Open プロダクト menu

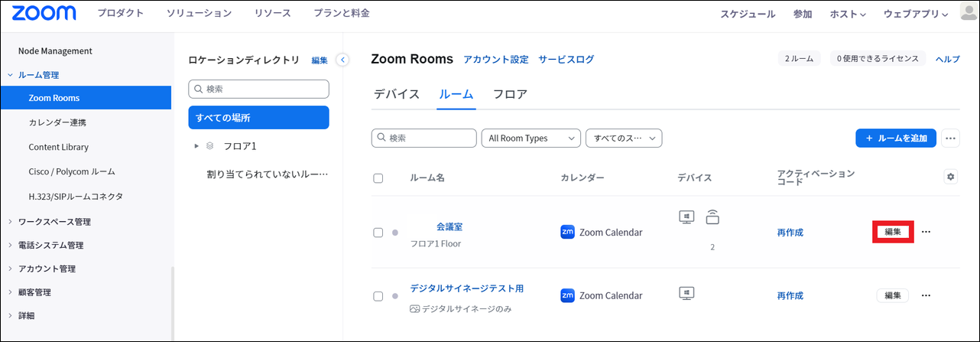(x=122, y=14)
